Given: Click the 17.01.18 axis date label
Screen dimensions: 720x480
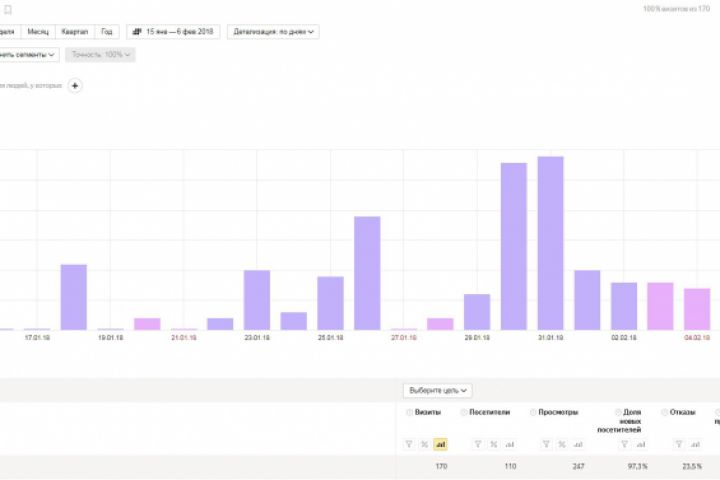Looking at the screenshot, I should (x=37, y=338).
